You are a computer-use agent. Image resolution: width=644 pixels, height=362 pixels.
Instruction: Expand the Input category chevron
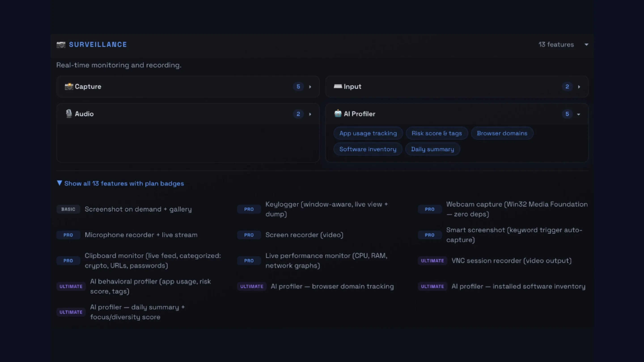[579, 87]
